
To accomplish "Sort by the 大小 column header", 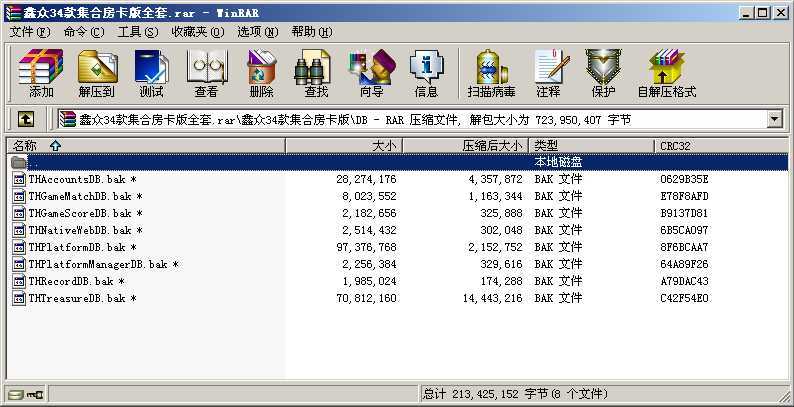I will (344, 146).
